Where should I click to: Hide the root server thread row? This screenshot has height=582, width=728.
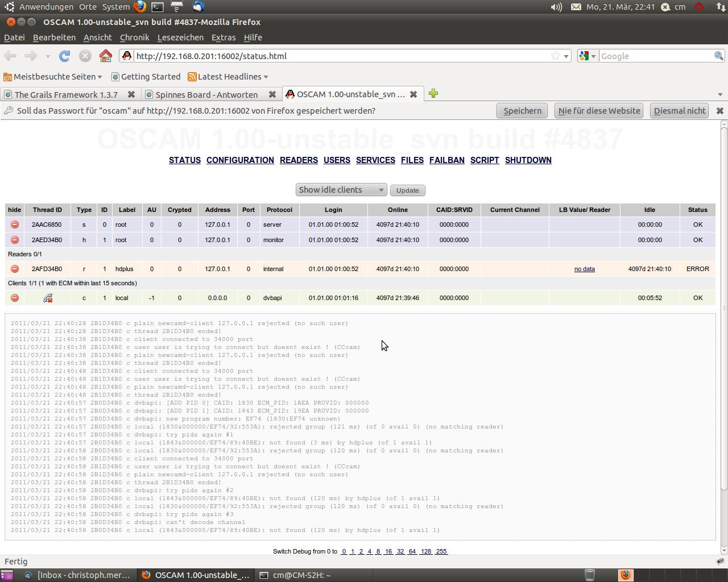15,225
